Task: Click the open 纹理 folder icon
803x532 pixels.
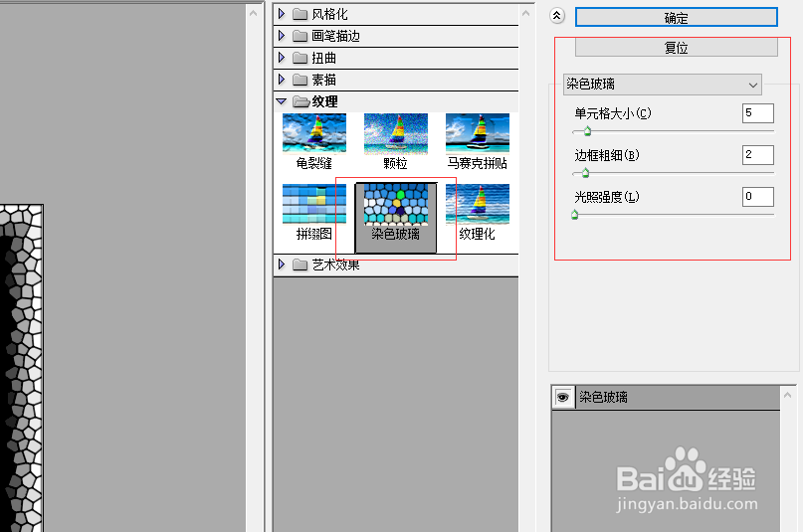Action: click(x=301, y=101)
